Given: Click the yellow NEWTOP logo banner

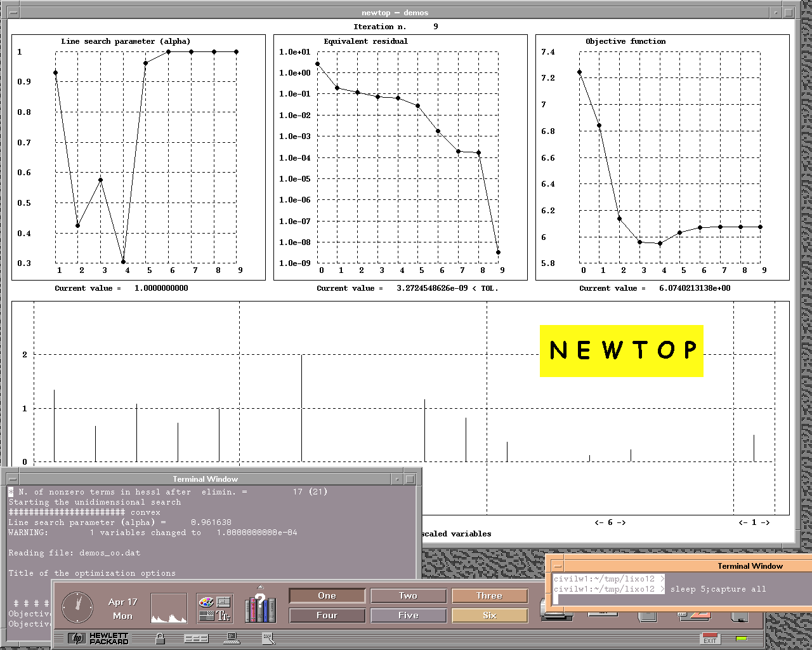Looking at the screenshot, I should (621, 350).
